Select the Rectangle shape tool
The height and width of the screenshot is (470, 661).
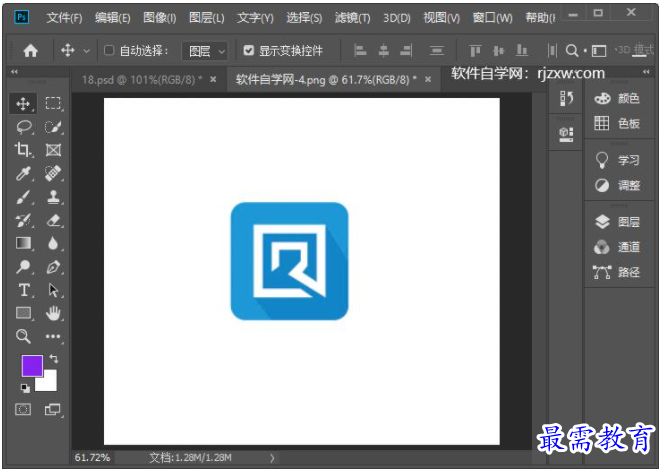tap(24, 313)
